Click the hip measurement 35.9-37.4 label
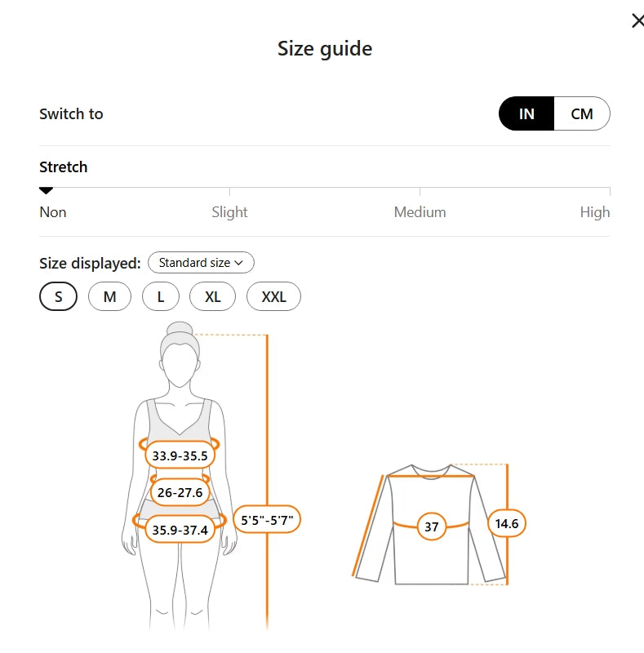The height and width of the screenshot is (653, 644). click(180, 530)
